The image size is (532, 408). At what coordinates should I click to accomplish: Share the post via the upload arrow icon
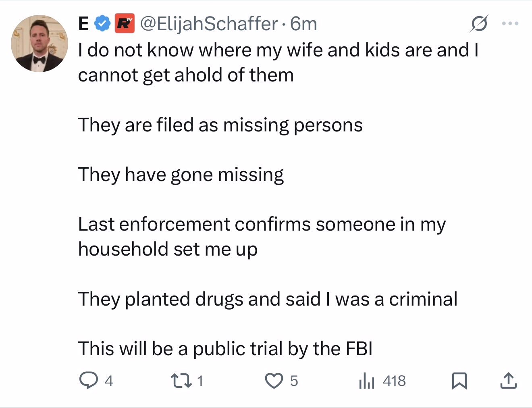(x=508, y=381)
